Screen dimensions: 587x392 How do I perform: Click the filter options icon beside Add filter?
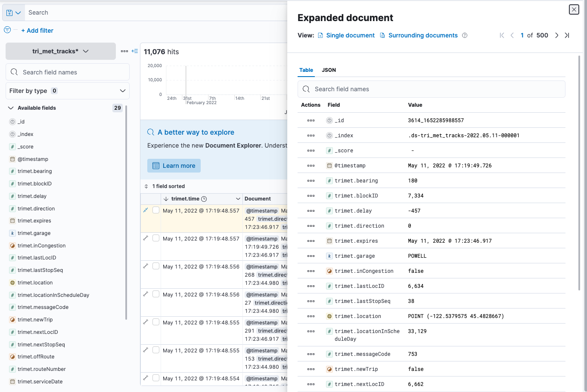7,30
